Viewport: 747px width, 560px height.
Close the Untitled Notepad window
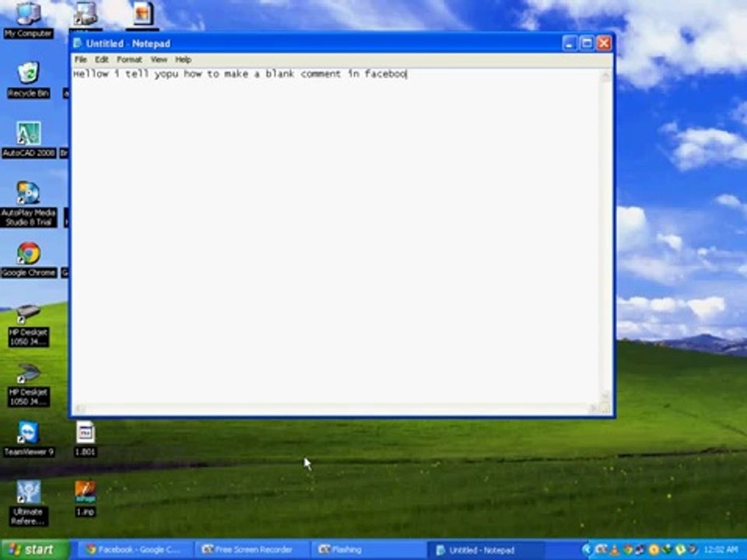604,44
